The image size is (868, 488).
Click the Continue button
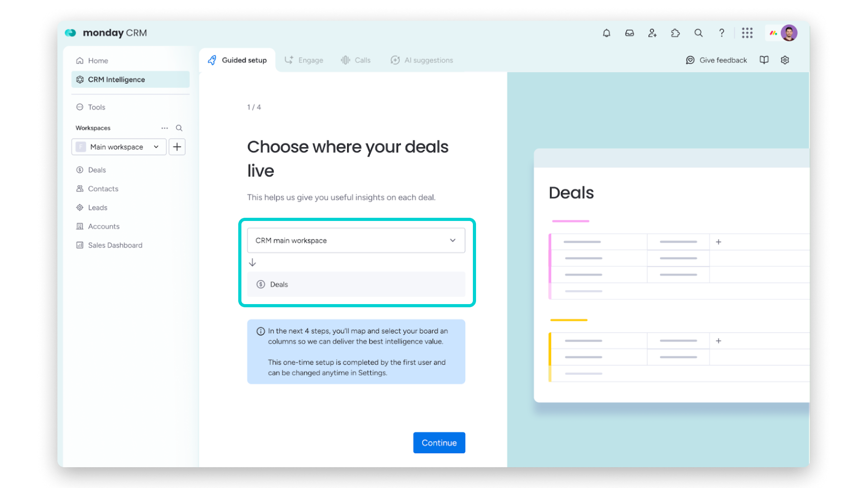(439, 443)
